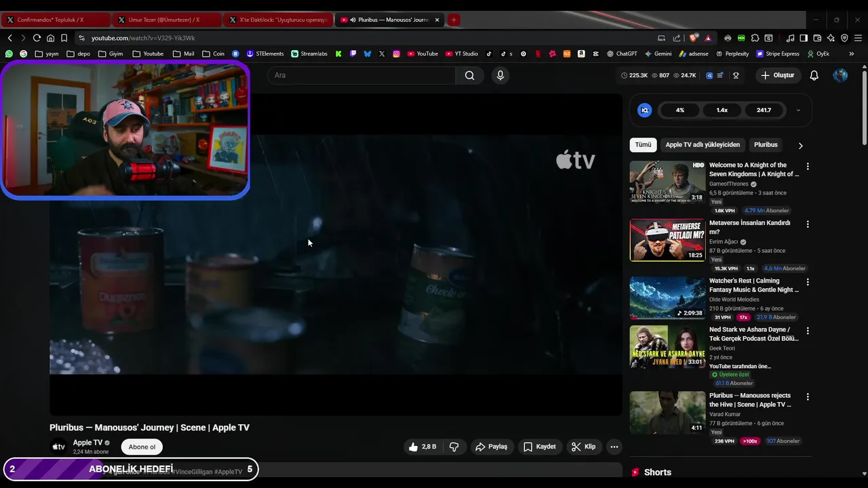
Task: Start voice search with microphone
Action: (x=500, y=75)
